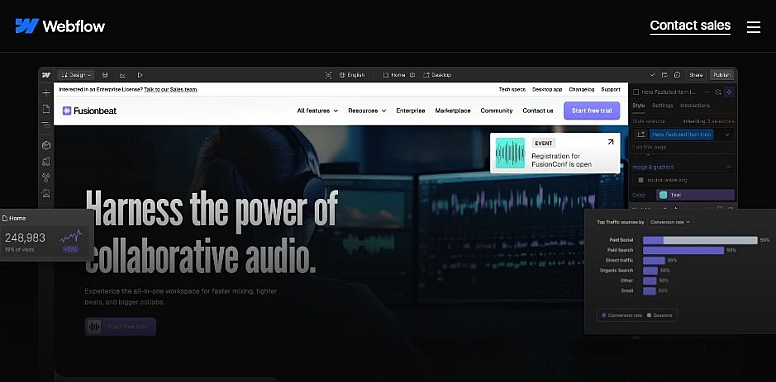
Task: Click the Desktop app link
Action: [x=547, y=90]
